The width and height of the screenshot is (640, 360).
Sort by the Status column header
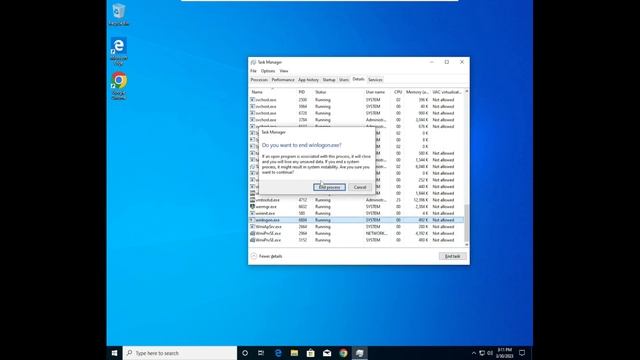click(338, 92)
